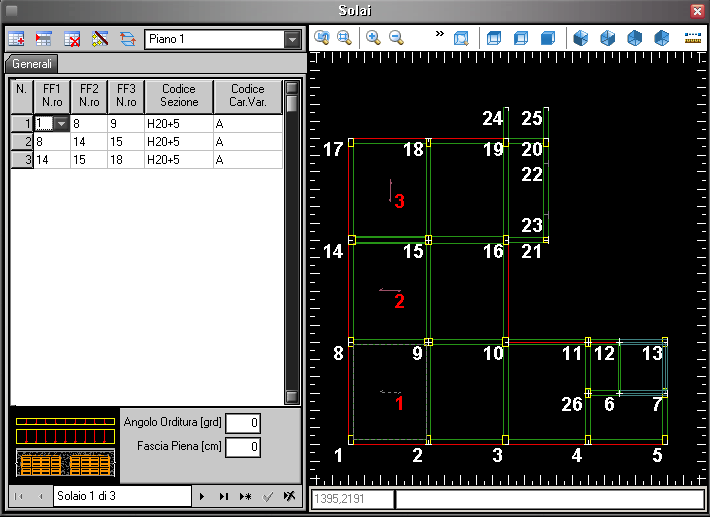The height and width of the screenshot is (517, 710).
Task: Click the zoom out magnifier icon
Action: [x=396, y=38]
